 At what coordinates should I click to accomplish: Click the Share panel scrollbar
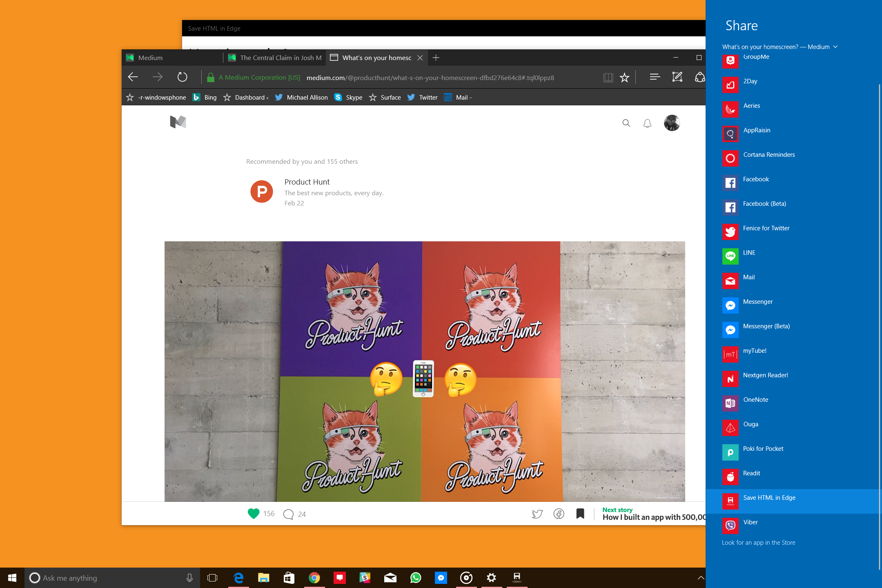click(x=879, y=327)
